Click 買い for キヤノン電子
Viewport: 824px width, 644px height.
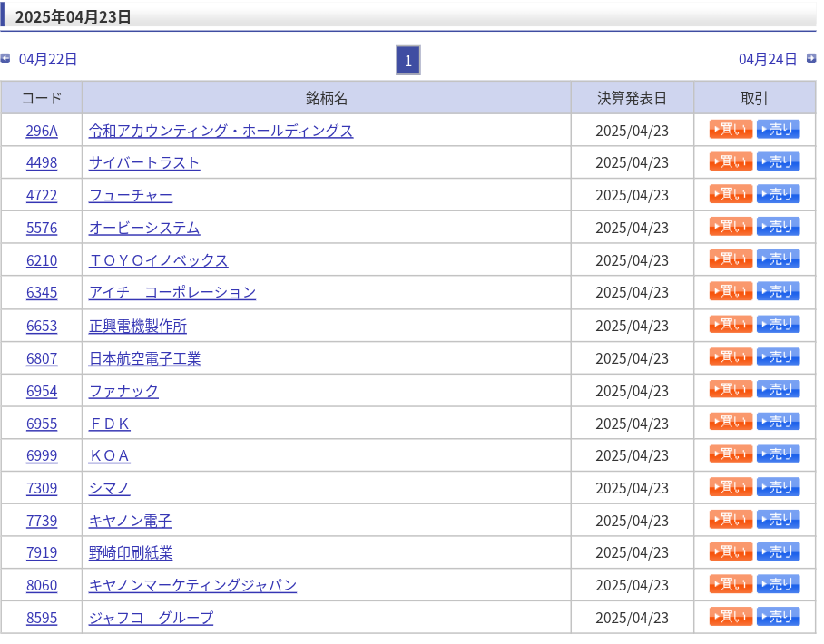point(731,520)
